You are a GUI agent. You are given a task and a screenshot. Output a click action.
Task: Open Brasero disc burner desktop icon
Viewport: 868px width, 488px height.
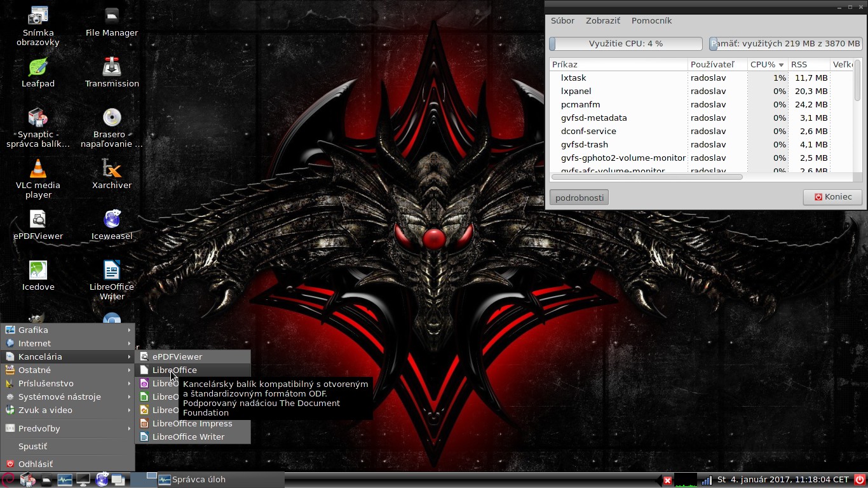112,128
